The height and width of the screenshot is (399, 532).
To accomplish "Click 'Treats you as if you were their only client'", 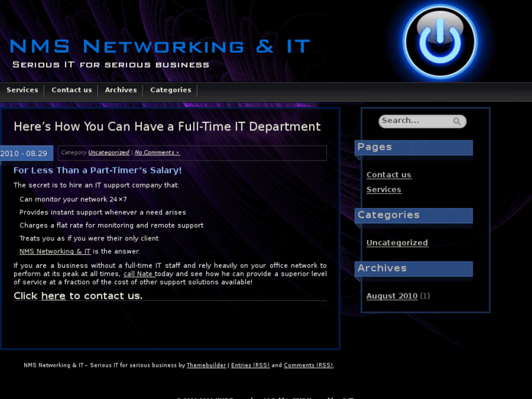I will point(89,239).
